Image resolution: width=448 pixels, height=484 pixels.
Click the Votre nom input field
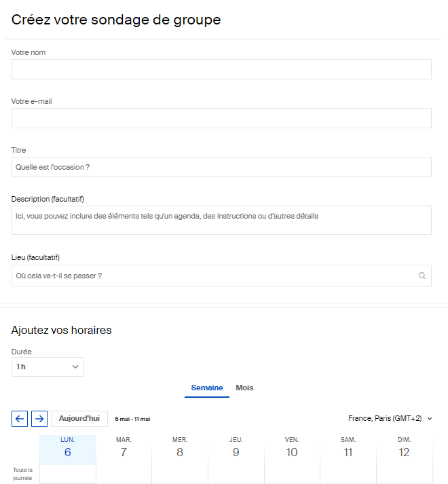221,69
